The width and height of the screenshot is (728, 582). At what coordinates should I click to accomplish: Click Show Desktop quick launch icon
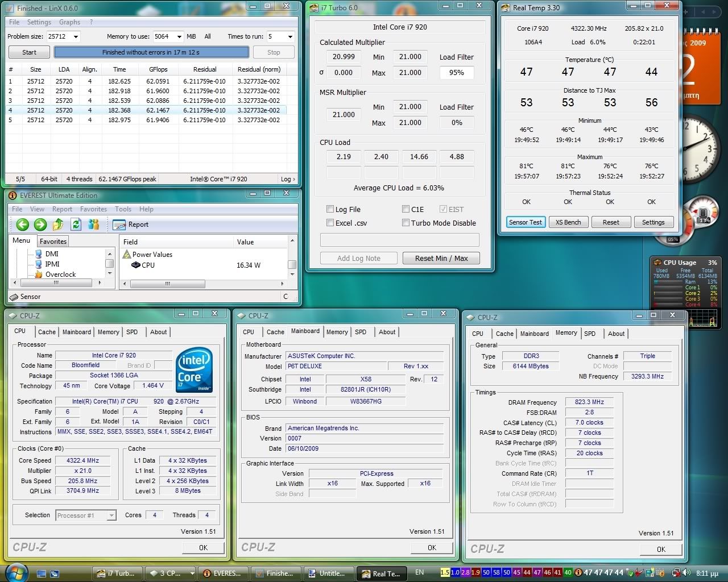click(x=42, y=573)
